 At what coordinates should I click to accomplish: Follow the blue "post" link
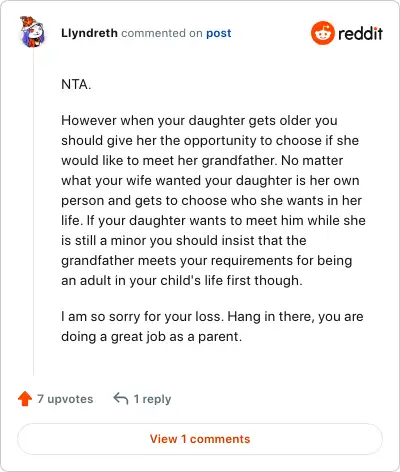219,33
